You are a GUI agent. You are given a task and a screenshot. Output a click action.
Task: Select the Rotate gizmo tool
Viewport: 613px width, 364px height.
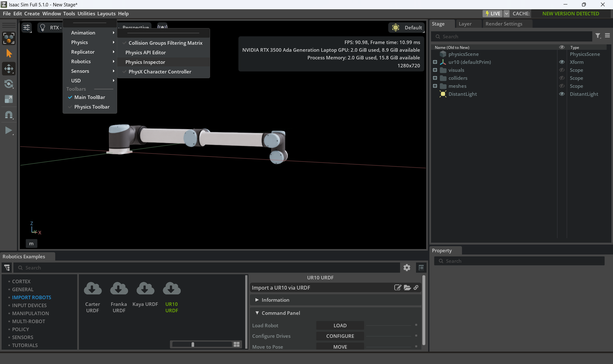click(x=9, y=84)
